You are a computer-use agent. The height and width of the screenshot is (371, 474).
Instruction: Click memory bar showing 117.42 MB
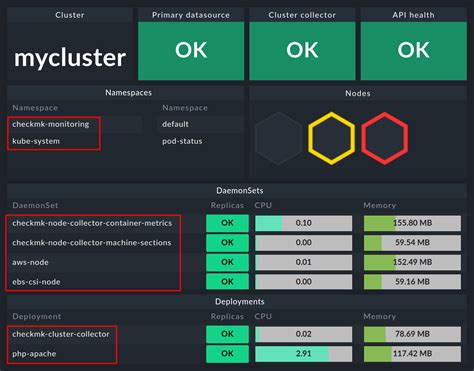[412, 354]
